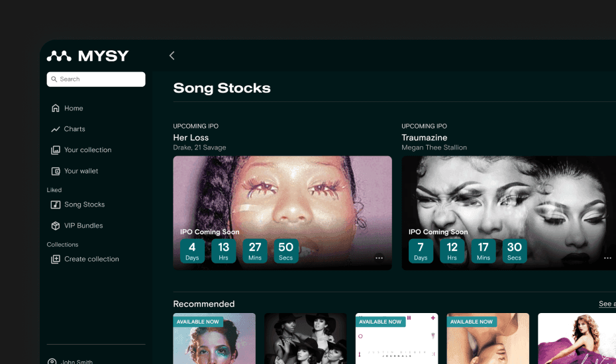Open Charts via its line-graph icon
The image size is (616, 364).
56,129
